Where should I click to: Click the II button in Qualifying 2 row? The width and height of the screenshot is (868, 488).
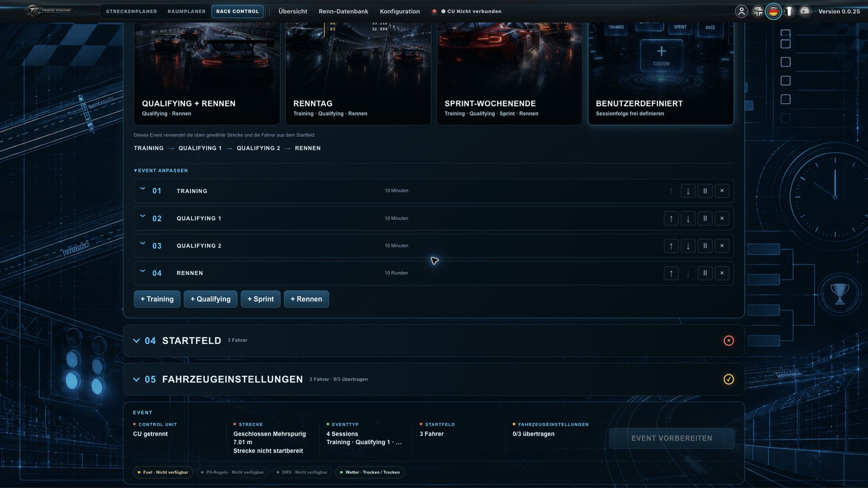tap(705, 246)
